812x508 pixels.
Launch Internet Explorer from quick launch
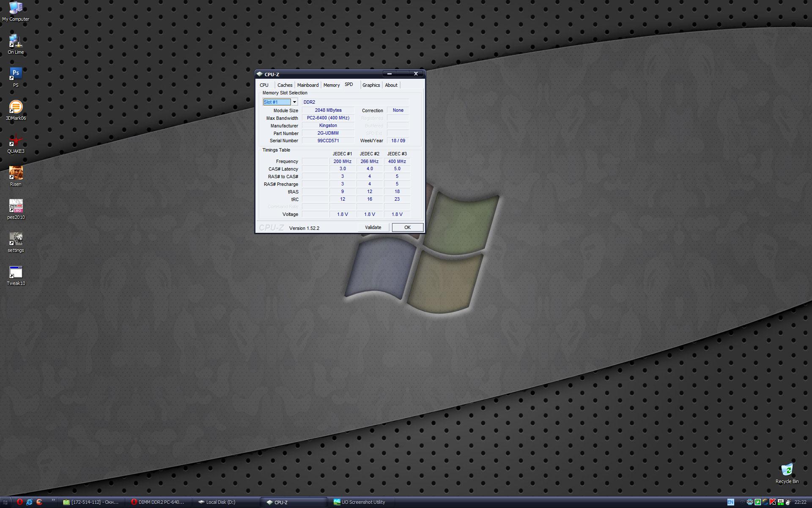tap(29, 502)
